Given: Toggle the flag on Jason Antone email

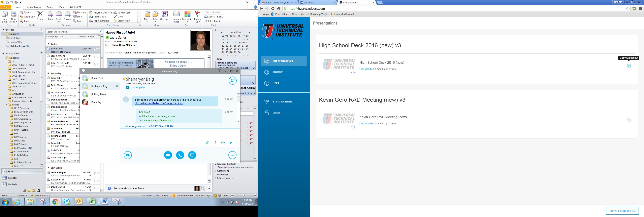Looking at the screenshot, I should pos(98,57).
